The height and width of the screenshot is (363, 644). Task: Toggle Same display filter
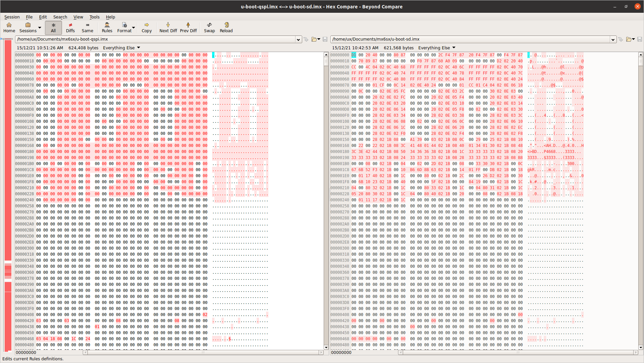pos(87,27)
